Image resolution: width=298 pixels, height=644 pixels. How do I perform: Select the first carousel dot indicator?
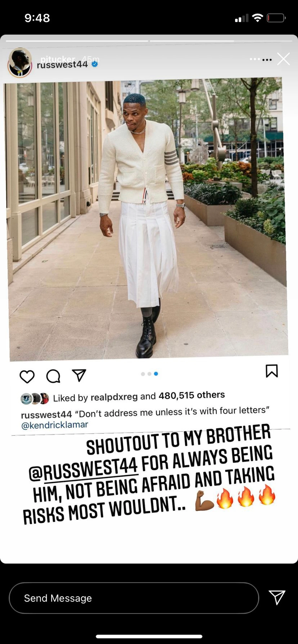(143, 374)
